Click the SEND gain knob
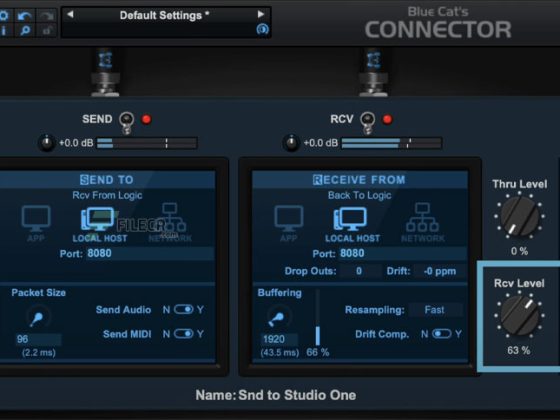This screenshot has height=420, width=560. tap(46, 143)
